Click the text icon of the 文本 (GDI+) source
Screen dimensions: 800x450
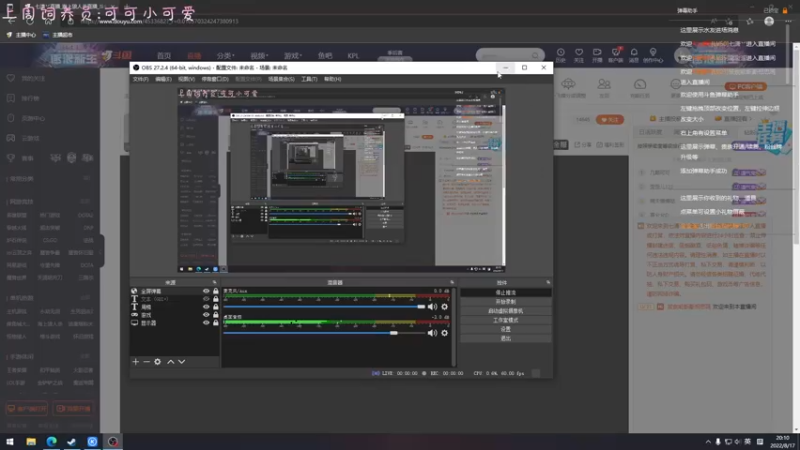click(x=134, y=299)
